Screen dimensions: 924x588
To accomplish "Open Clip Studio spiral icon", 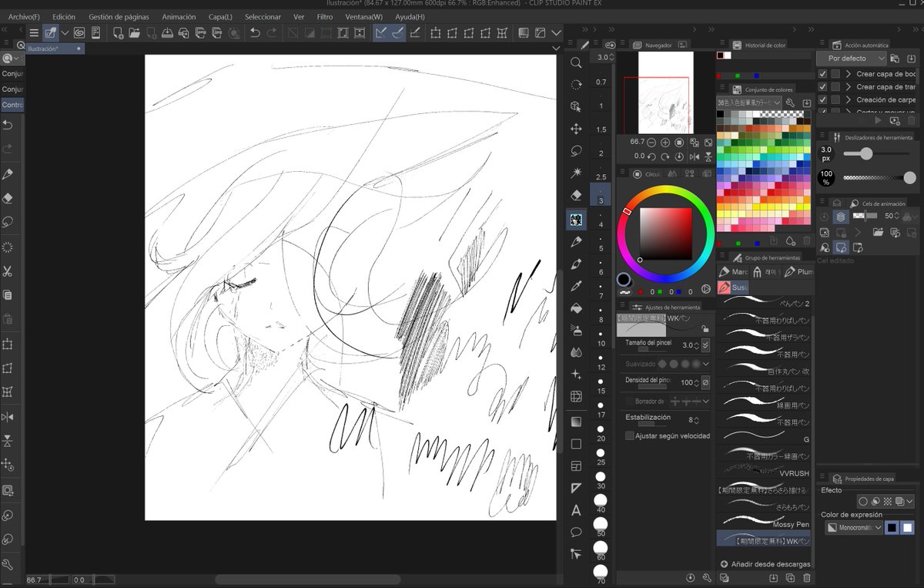I will pyautogui.click(x=79, y=32).
